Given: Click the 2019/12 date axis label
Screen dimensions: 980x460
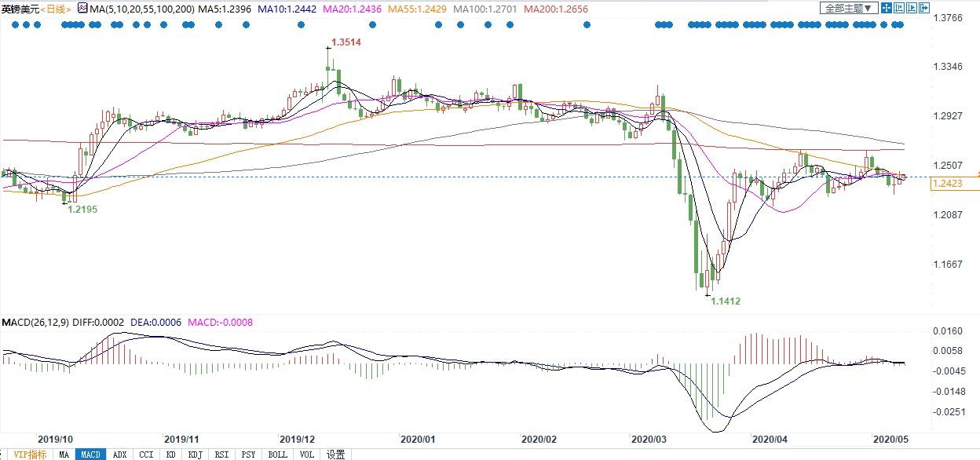Looking at the screenshot, I should 297,439.
